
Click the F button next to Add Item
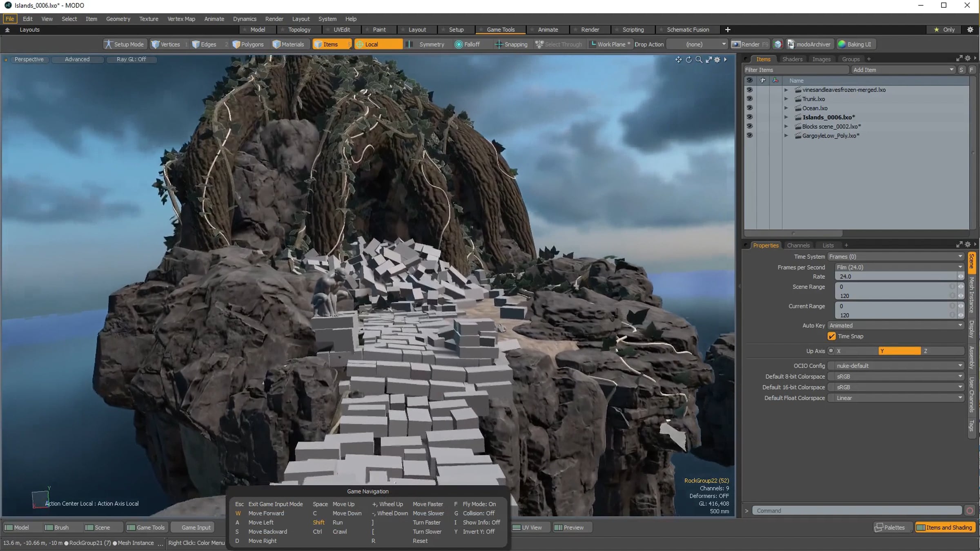pyautogui.click(x=972, y=70)
